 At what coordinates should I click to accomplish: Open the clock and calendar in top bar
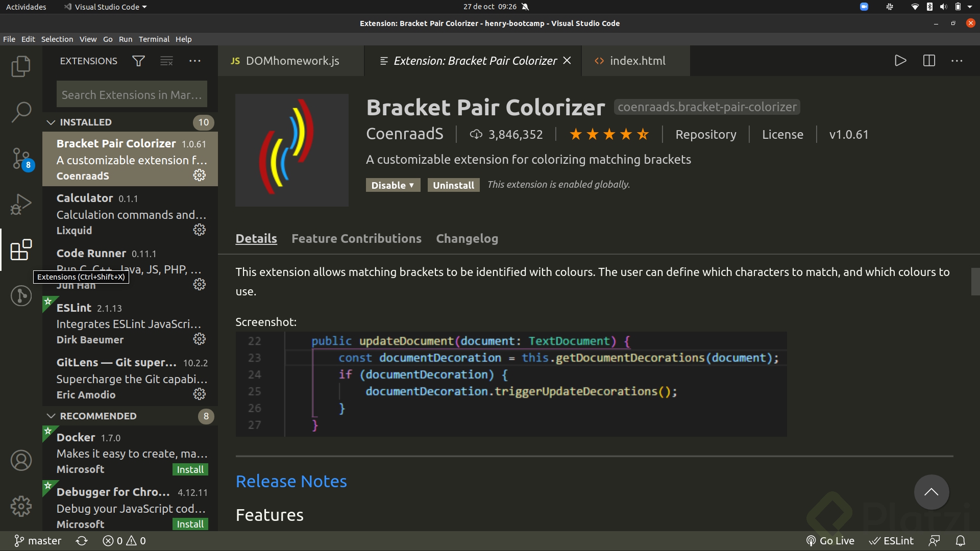point(490,7)
